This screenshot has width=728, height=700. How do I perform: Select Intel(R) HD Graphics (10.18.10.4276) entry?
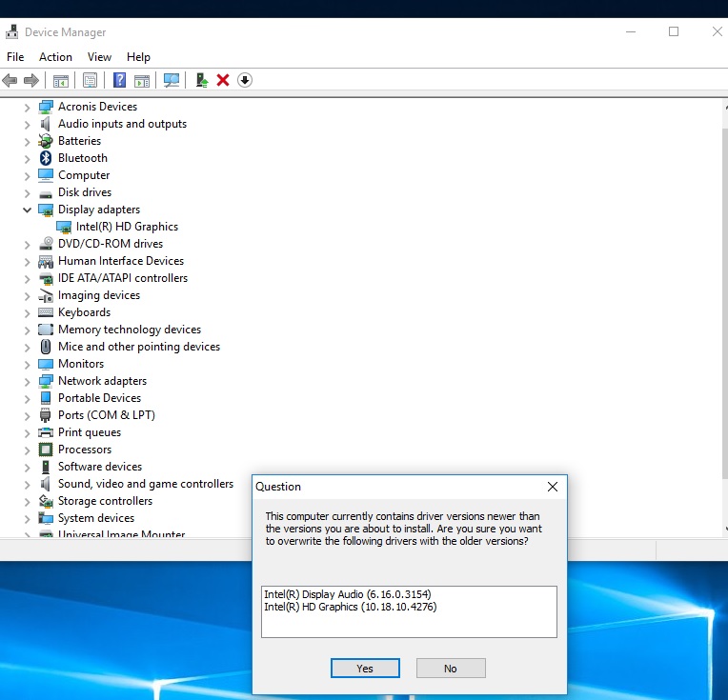coord(351,607)
